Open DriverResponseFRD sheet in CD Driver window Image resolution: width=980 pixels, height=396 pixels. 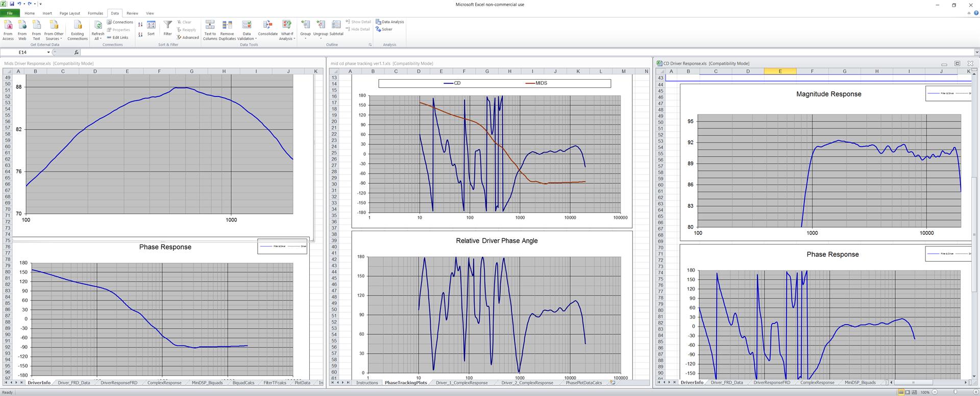click(x=772, y=383)
